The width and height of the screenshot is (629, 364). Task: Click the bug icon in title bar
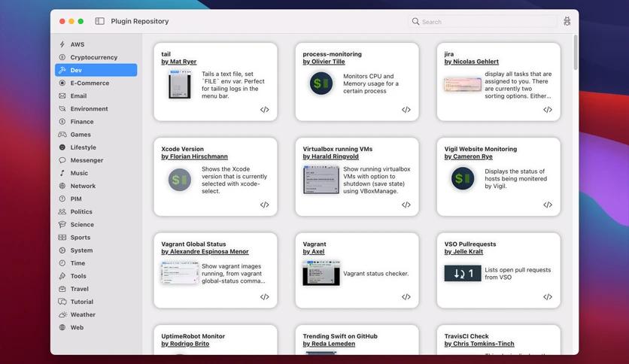567,21
